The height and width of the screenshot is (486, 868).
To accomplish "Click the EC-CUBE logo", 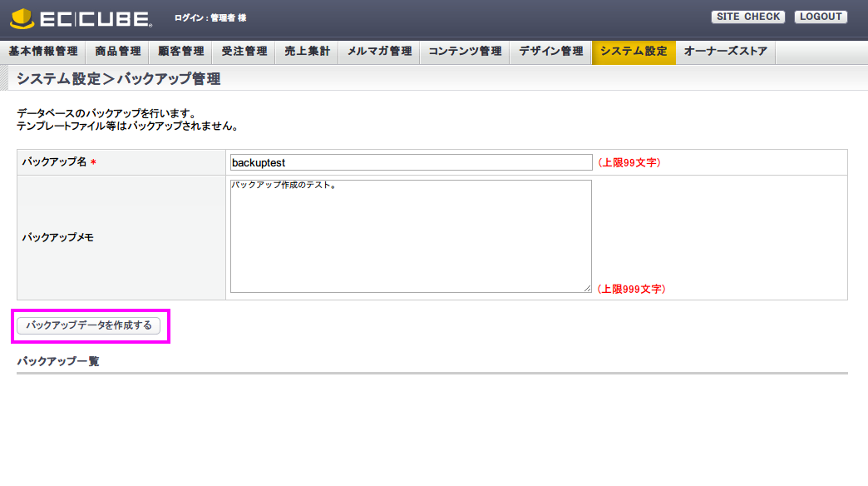I will point(81,17).
